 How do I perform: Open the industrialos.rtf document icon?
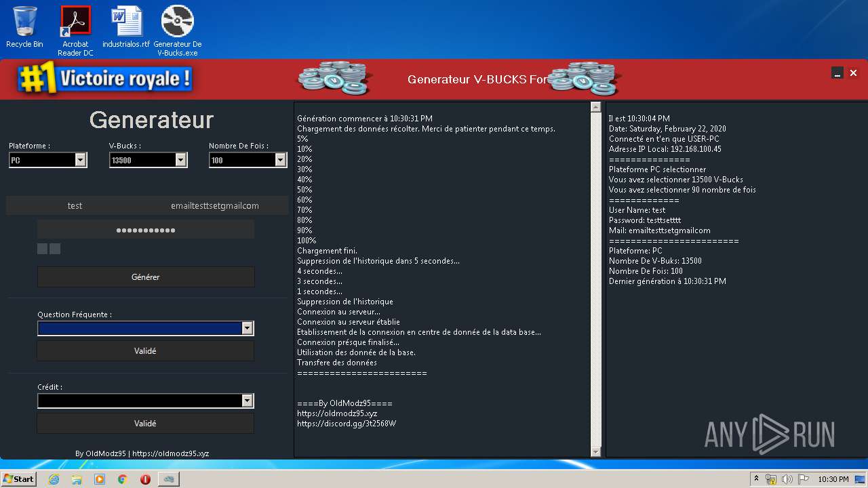click(x=126, y=27)
